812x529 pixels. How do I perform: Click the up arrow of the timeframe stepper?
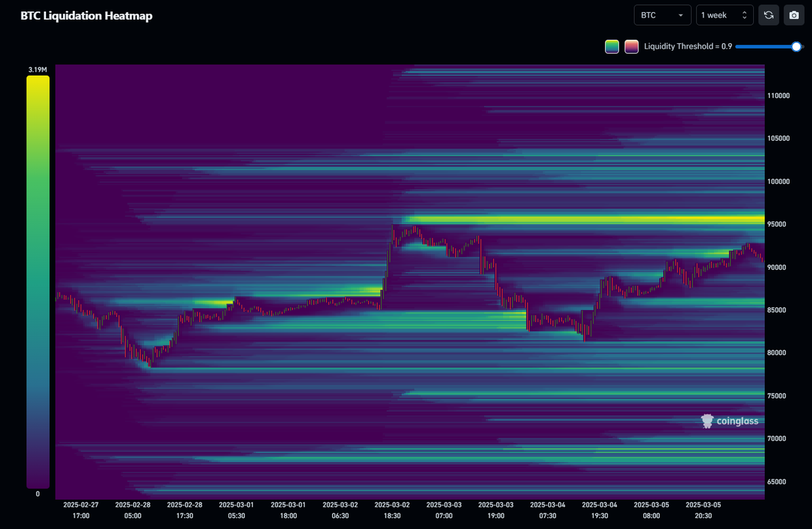coord(746,11)
